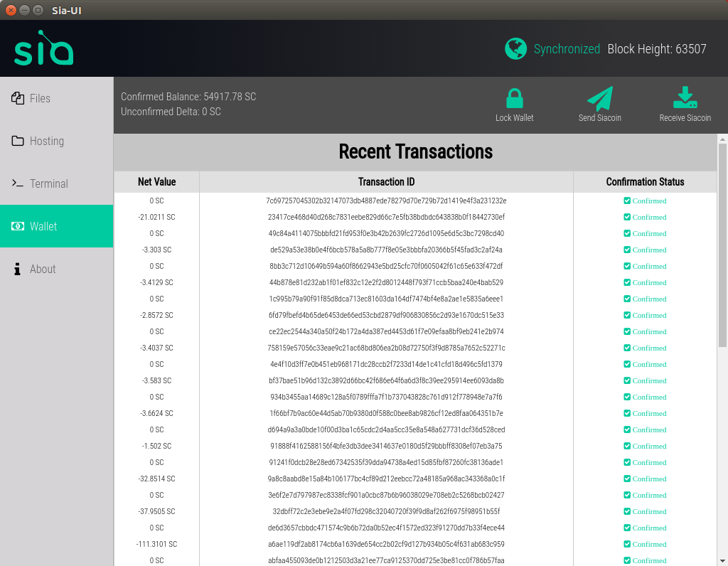Click the Files sidebar icon
Viewport: 728px width, 566px height.
18,98
